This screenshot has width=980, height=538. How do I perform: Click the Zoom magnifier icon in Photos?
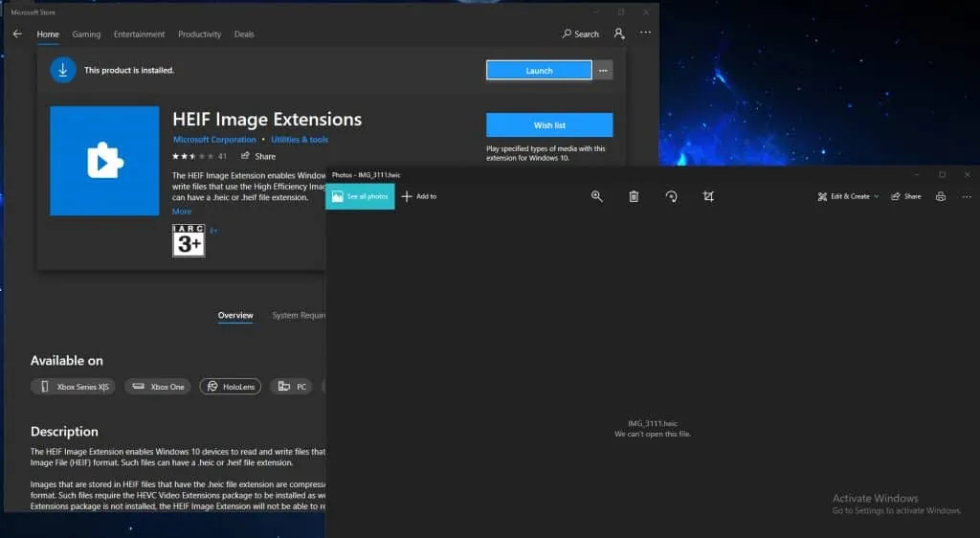pos(597,196)
